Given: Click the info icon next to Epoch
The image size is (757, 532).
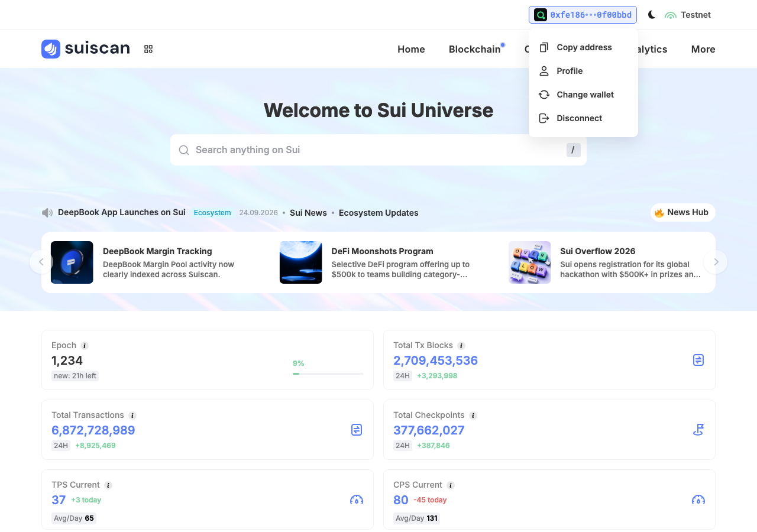Looking at the screenshot, I should click(x=85, y=346).
